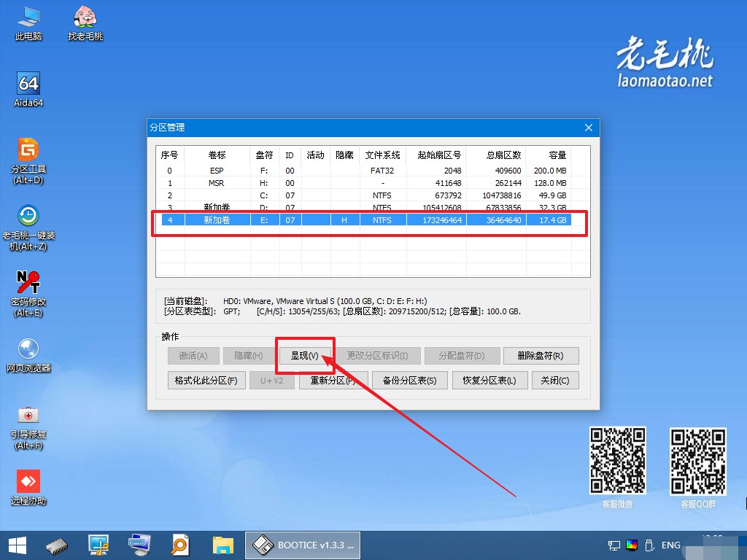The width and height of the screenshot is (747, 560).
Task: Click the network tray icon
Action: coord(614,545)
